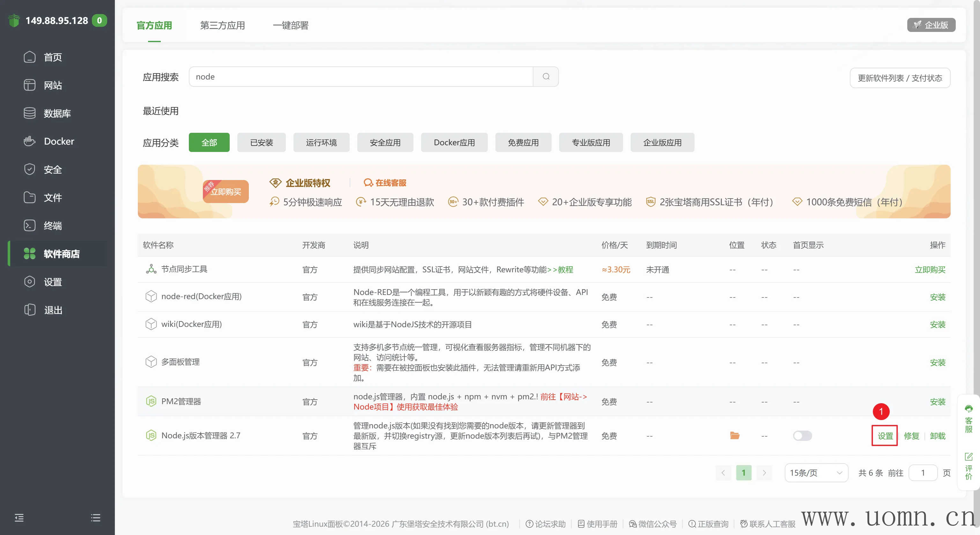This screenshot has height=535, width=980.
Task: Click the customer service (客服) icon
Action: pyautogui.click(x=969, y=409)
